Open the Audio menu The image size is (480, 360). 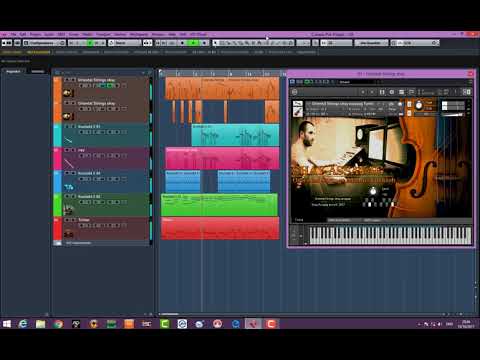point(49,34)
